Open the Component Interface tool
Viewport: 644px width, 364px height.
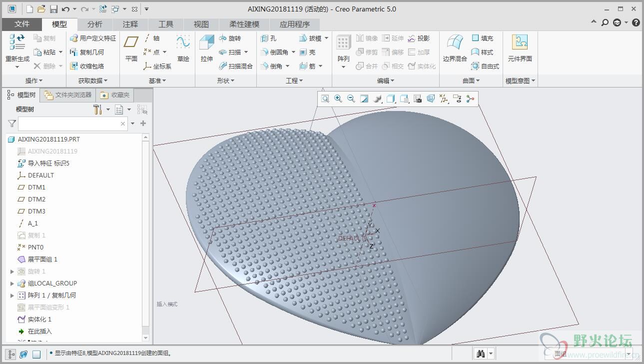click(x=520, y=49)
